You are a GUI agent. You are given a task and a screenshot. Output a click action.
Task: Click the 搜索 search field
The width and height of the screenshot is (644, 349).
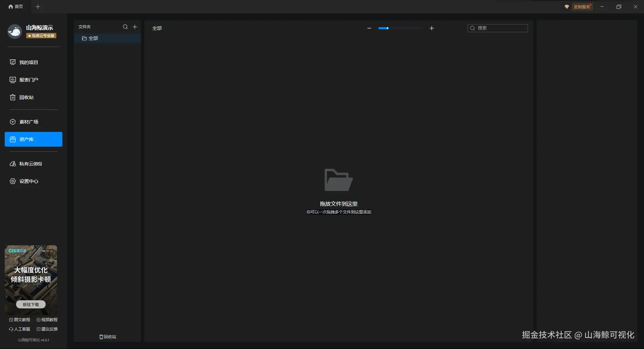(x=498, y=28)
